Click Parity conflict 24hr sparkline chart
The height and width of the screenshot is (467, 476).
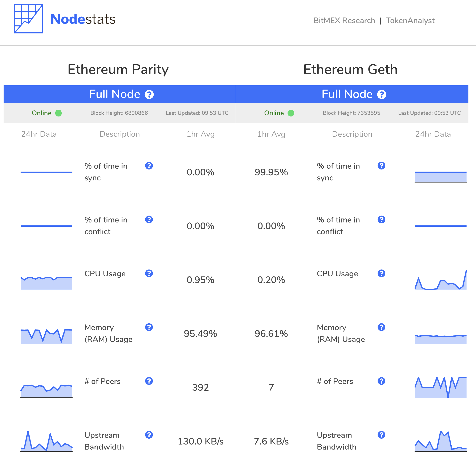(x=46, y=226)
